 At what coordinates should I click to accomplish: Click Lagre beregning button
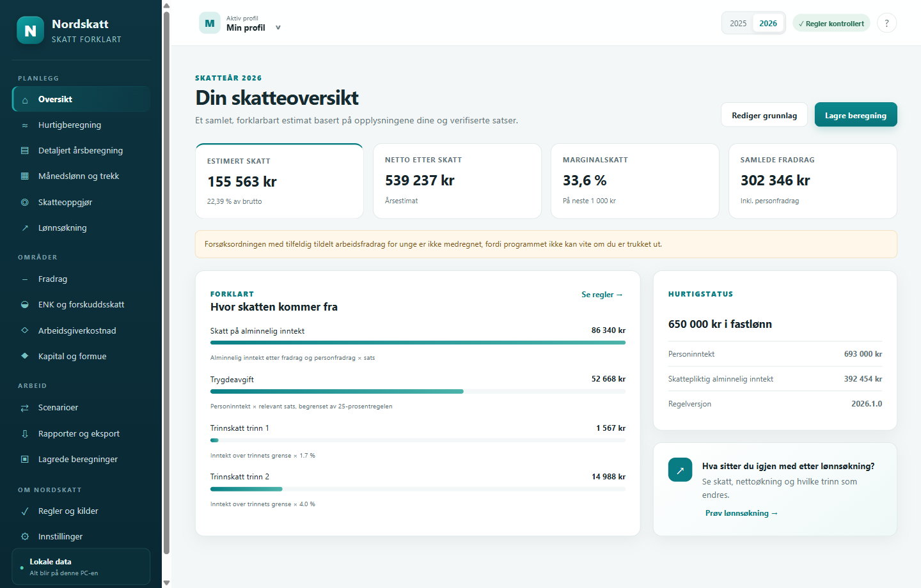(x=856, y=115)
